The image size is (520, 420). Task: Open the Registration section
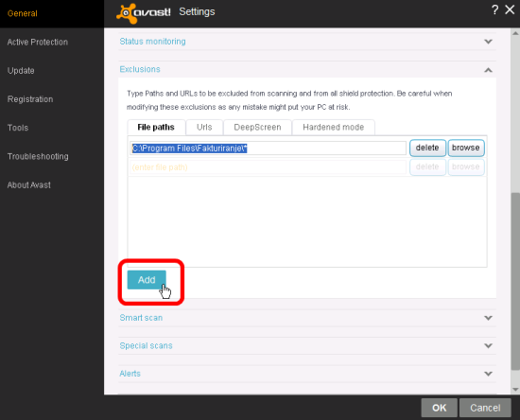30,99
